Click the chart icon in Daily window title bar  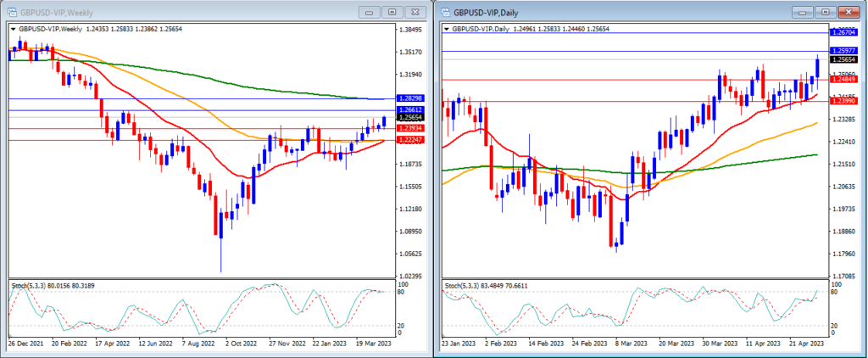pos(445,12)
